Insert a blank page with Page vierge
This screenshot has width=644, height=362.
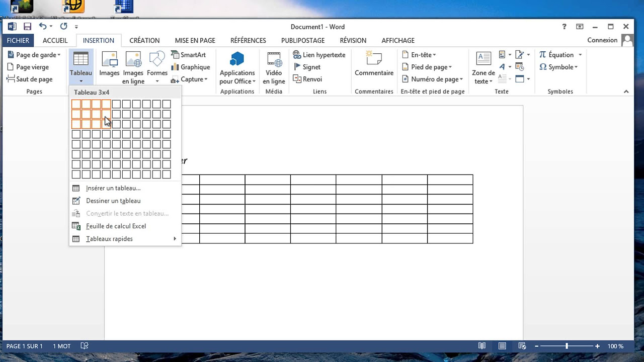click(28, 67)
